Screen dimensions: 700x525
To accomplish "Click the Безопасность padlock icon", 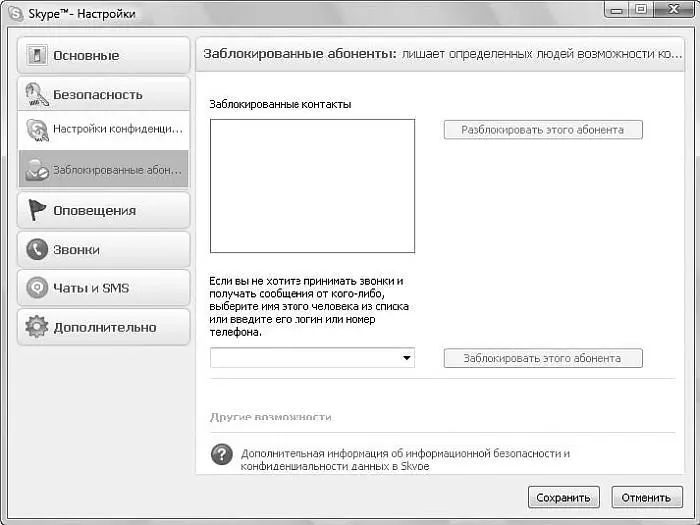I will click(x=37, y=95).
